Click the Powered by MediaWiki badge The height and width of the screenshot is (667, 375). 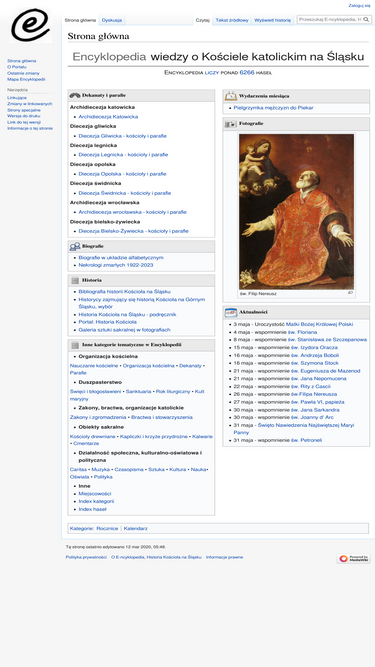353,559
